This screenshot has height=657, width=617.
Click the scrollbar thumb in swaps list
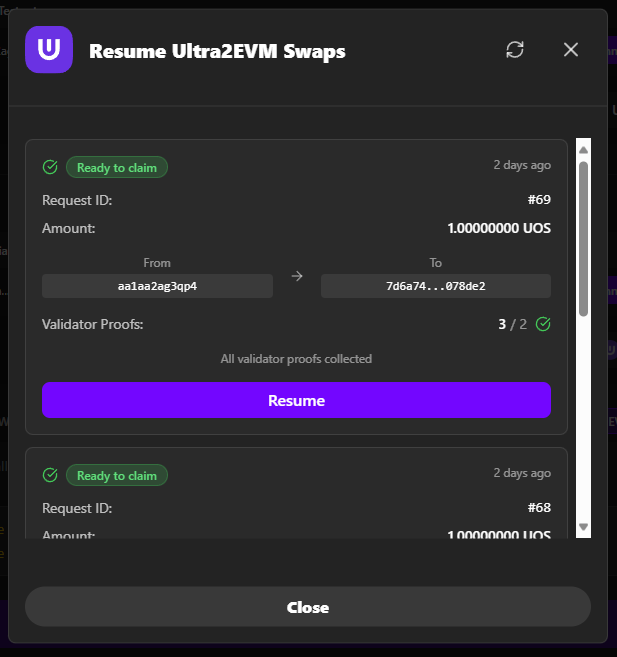[583, 235]
